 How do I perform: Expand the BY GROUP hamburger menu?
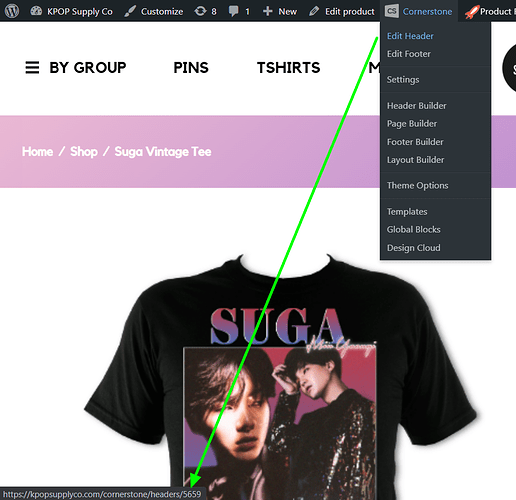[32, 68]
